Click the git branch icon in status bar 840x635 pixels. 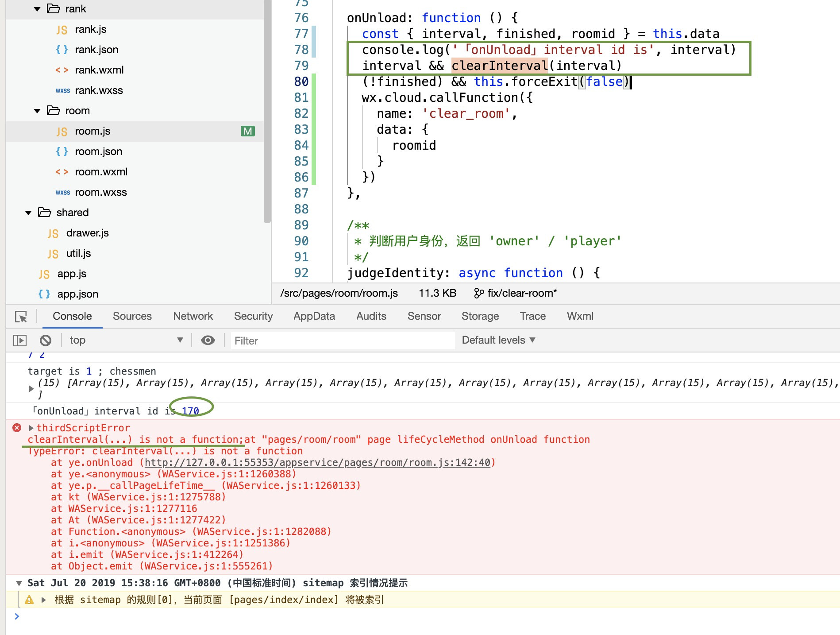pos(478,293)
